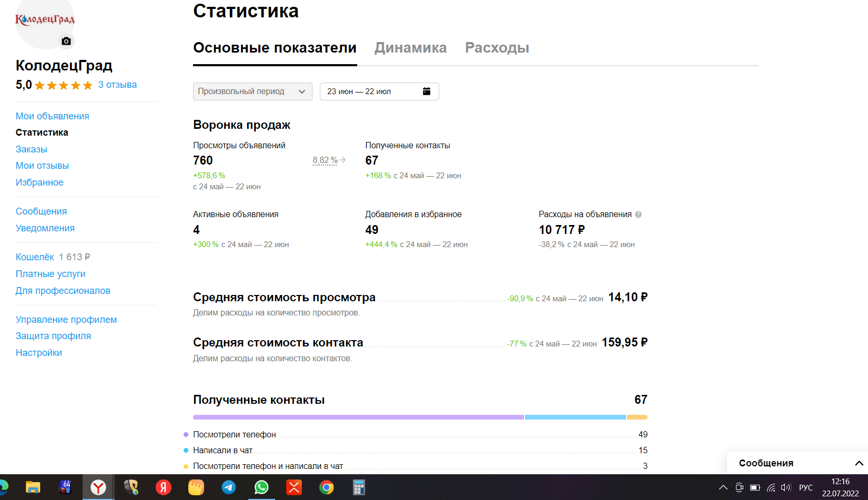868x500 pixels.
Task: Open the security shield app in taskbar
Action: (131, 487)
